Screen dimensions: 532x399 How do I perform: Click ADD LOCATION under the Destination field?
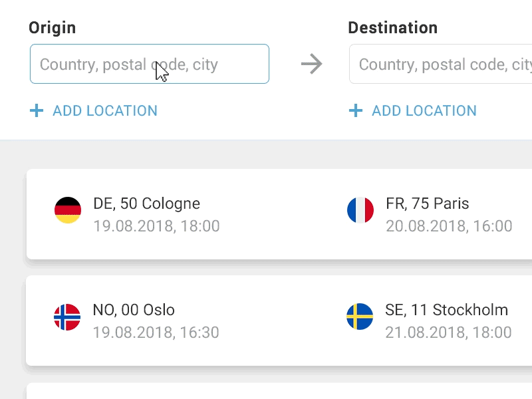pyautogui.click(x=424, y=110)
